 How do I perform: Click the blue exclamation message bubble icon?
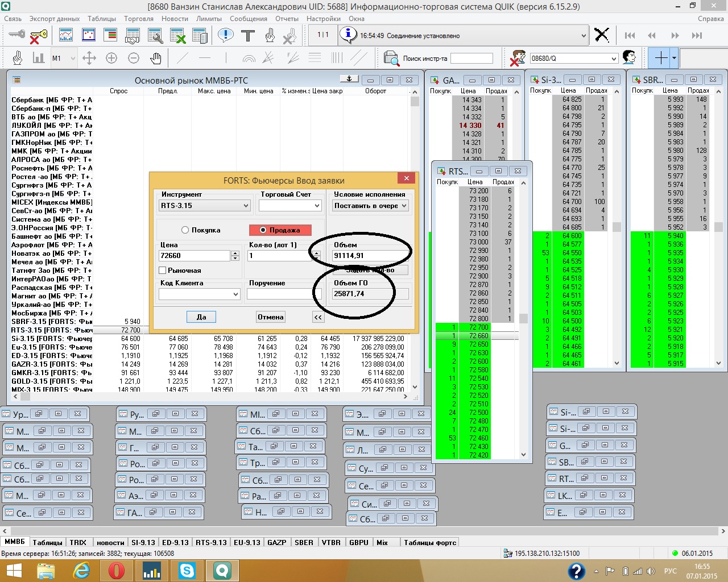(x=226, y=36)
